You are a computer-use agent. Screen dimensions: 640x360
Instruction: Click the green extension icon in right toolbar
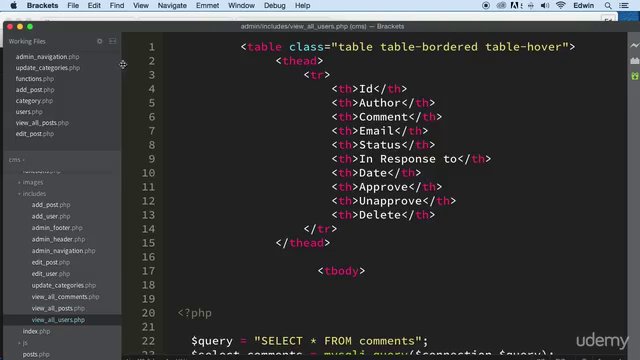(634, 76)
